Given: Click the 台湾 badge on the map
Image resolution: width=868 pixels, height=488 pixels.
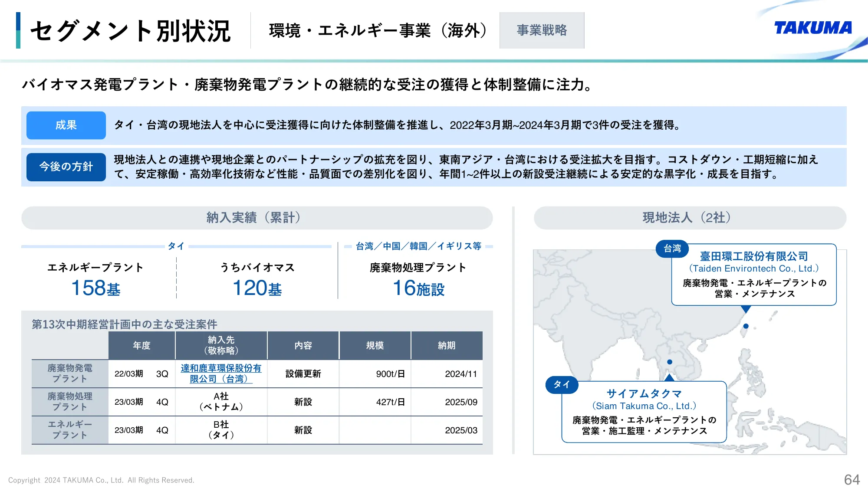Looking at the screenshot, I should coord(672,249).
